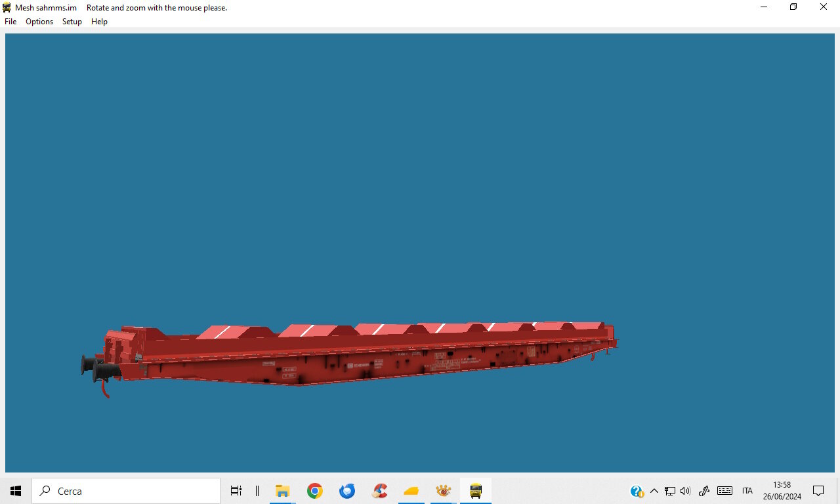
Task: Open the Setup menu
Action: tap(72, 22)
